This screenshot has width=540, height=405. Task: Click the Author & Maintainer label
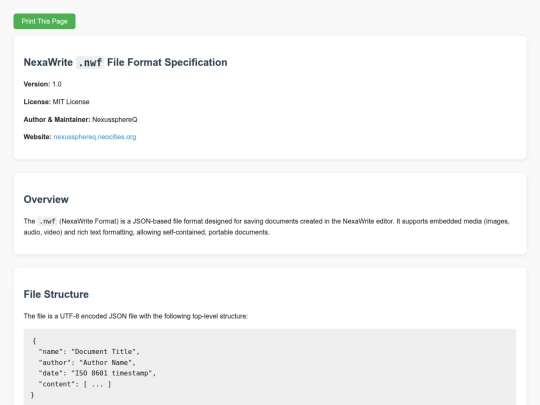click(x=57, y=120)
